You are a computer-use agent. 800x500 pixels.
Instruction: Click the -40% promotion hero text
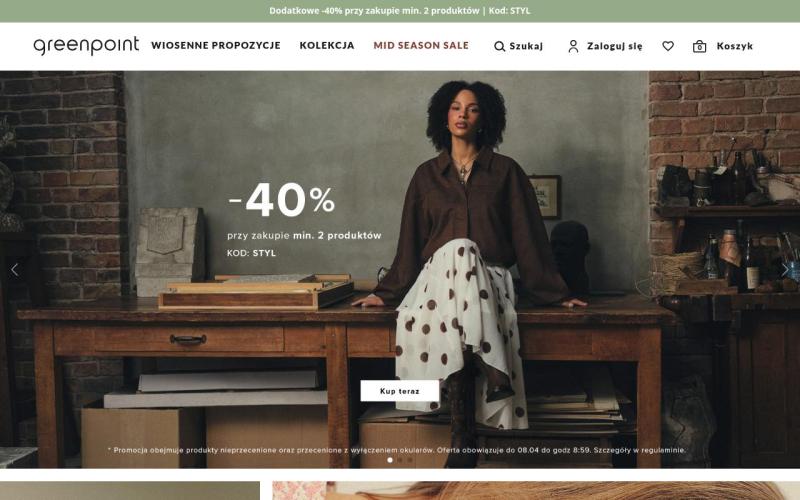pos(281,199)
